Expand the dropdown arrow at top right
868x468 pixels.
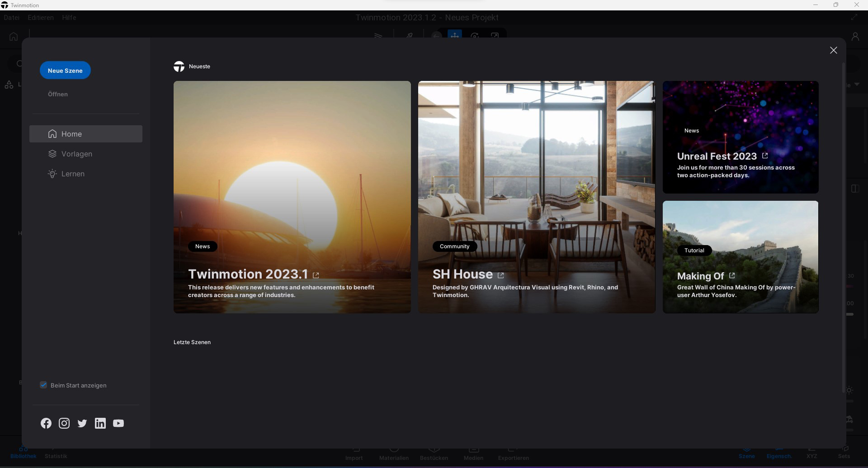857,85
